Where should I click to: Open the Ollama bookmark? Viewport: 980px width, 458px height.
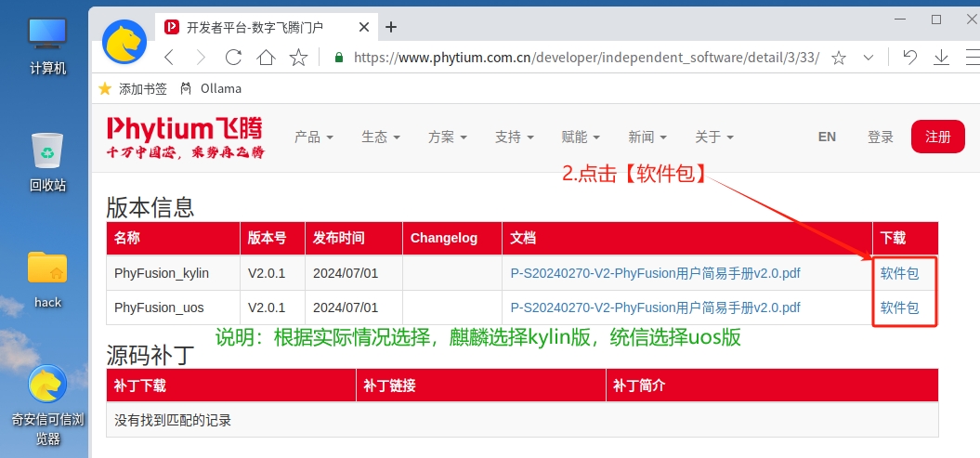[211, 89]
